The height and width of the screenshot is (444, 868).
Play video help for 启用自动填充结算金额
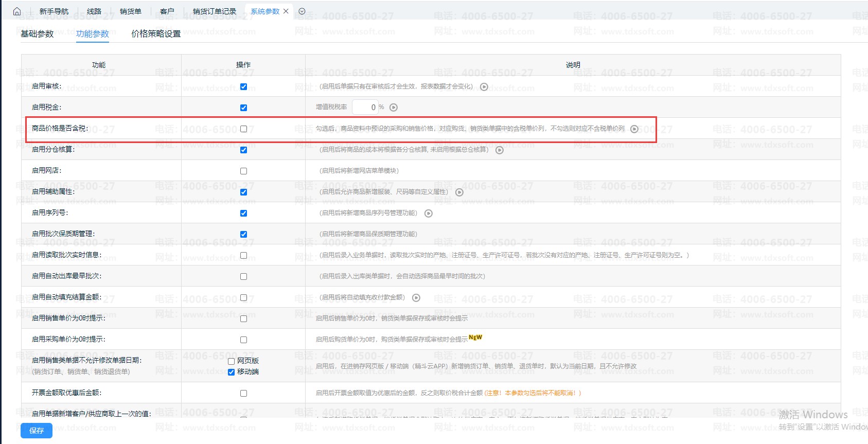(x=416, y=298)
